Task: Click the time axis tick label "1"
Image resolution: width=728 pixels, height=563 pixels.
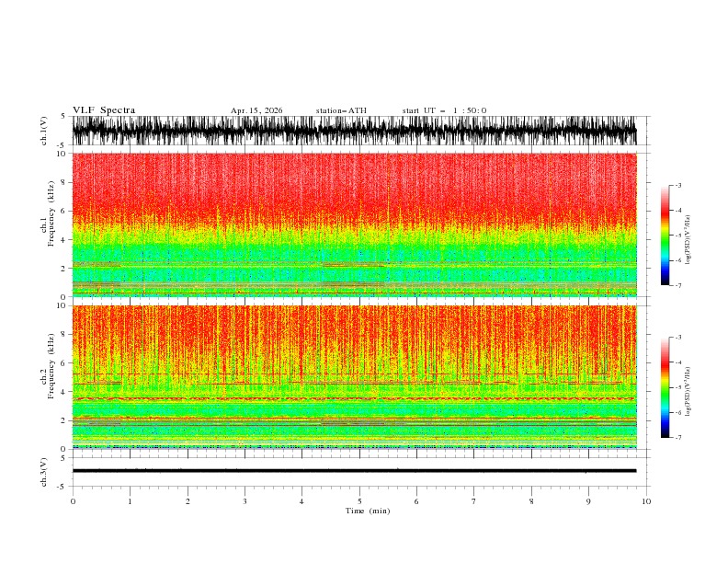Action: (x=130, y=501)
